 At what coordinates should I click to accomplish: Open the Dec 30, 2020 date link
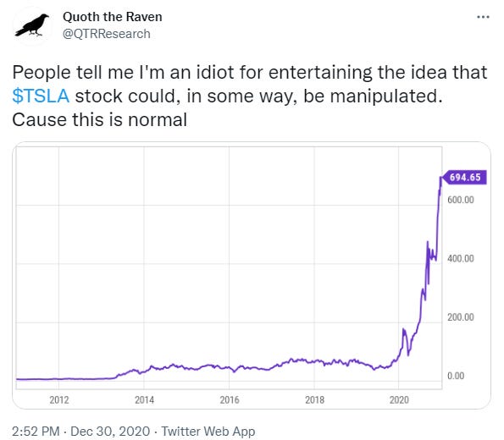click(x=110, y=431)
